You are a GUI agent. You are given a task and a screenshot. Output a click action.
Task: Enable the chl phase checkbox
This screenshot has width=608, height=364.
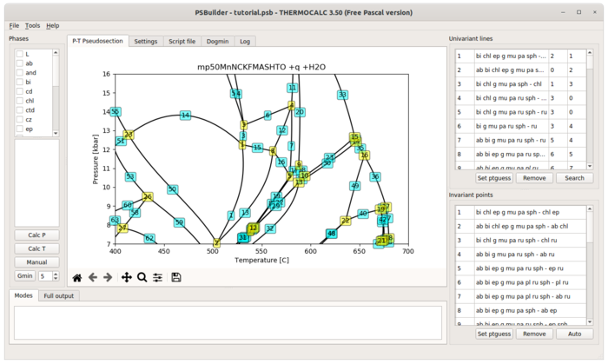tap(20, 101)
